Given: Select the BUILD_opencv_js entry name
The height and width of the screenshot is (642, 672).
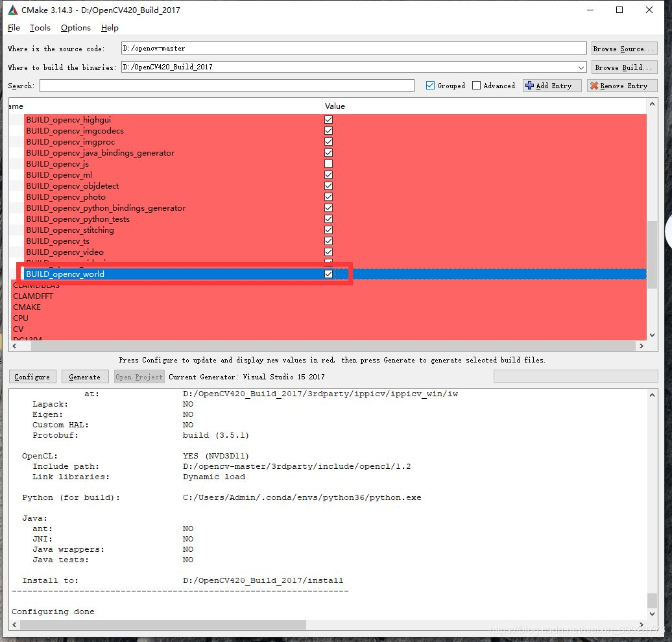Looking at the screenshot, I should coord(58,163).
